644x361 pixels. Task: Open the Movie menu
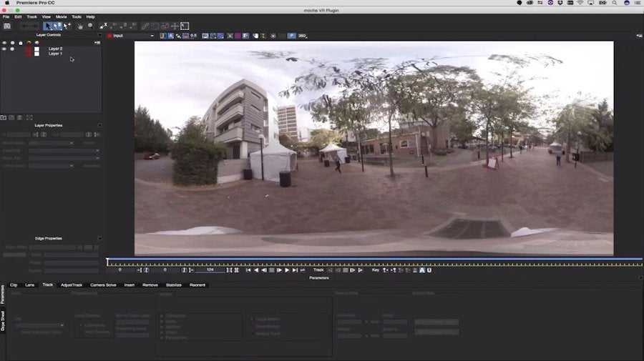(62, 17)
